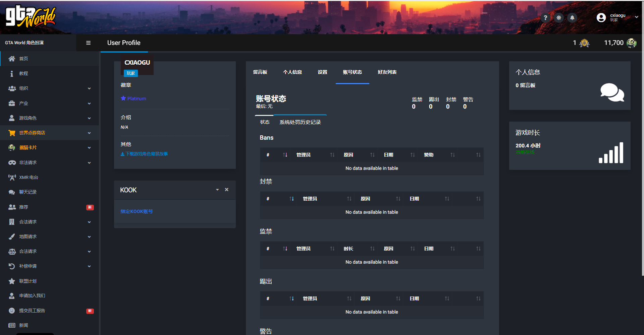644x335 pixels.
Task: Switch to the 个人信息 tab
Action: click(292, 72)
